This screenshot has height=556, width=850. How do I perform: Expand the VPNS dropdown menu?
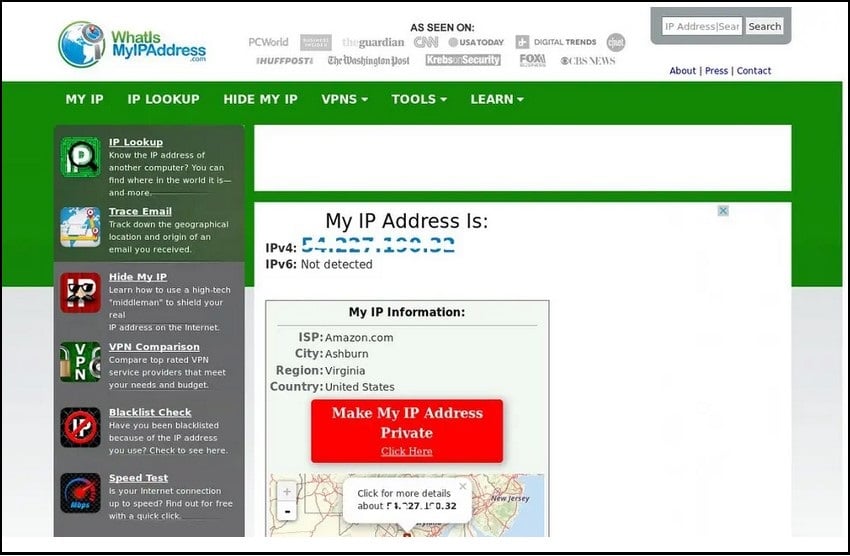pos(344,99)
